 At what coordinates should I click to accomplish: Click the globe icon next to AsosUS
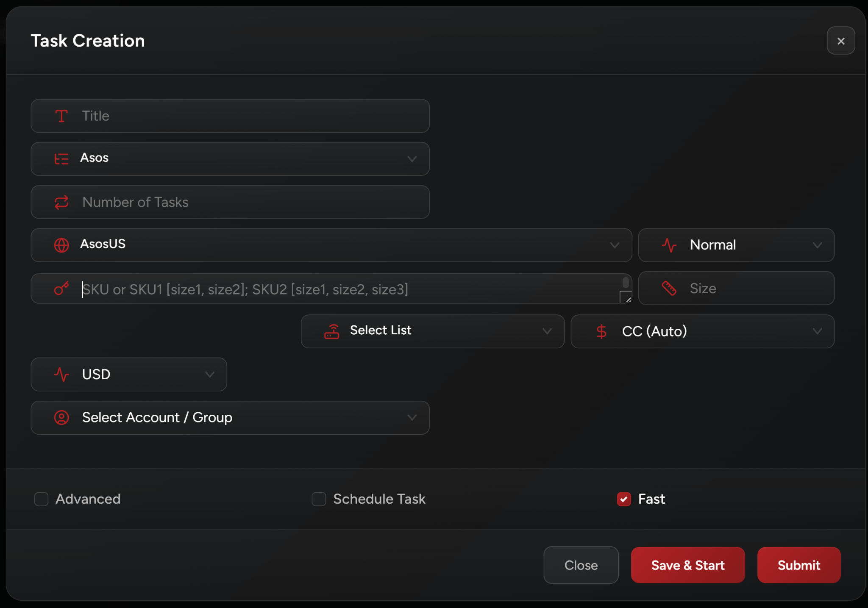[61, 245]
